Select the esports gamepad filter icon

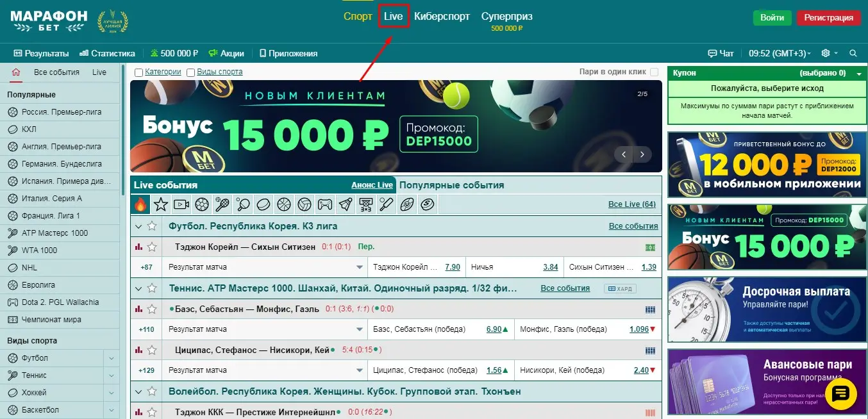coord(325,204)
